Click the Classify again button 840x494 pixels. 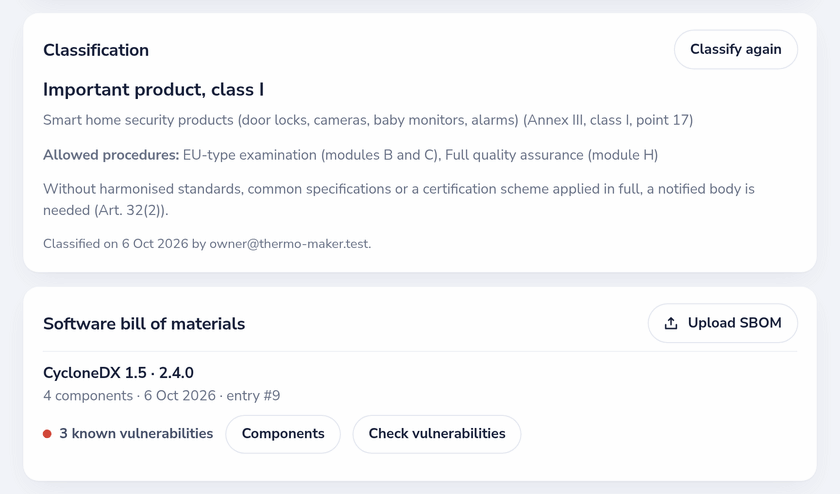point(736,49)
